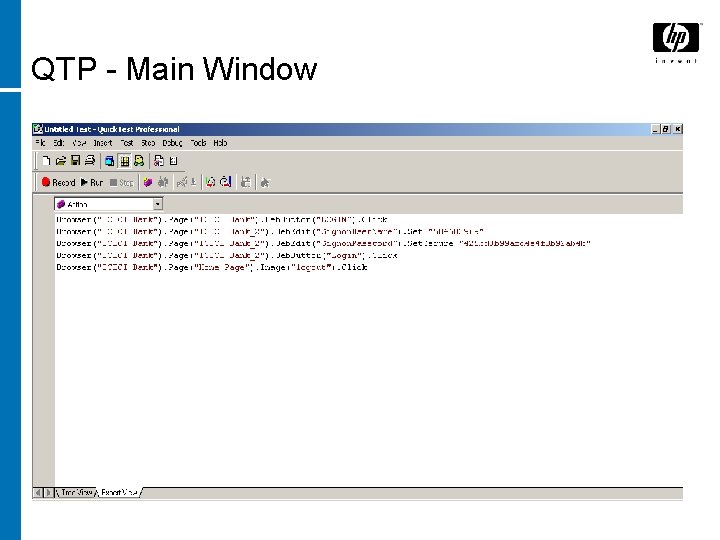Click the Action combo box field
The height and width of the screenshot is (540, 720).
coord(108,204)
